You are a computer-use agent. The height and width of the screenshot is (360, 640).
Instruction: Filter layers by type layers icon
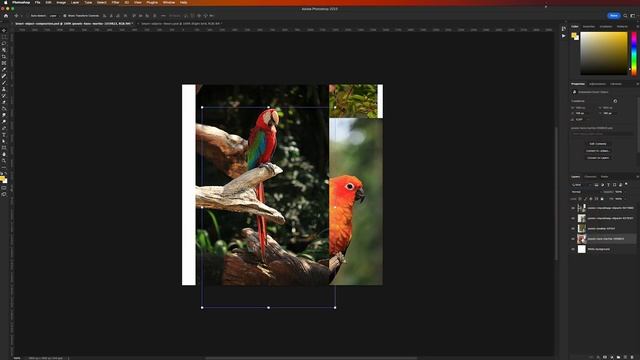click(x=608, y=185)
